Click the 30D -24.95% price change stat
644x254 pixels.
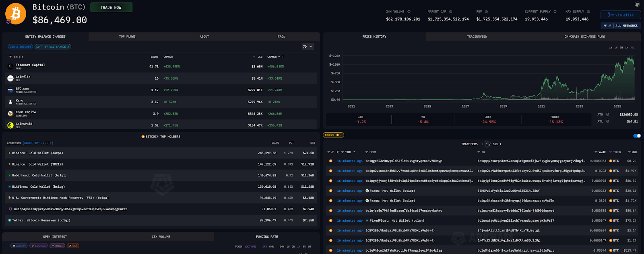pyautogui.click(x=488, y=119)
